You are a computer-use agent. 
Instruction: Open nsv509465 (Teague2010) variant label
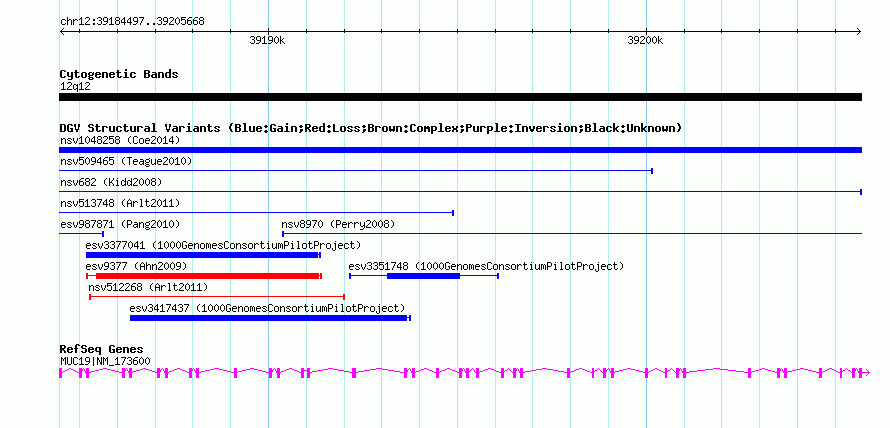[126, 161]
